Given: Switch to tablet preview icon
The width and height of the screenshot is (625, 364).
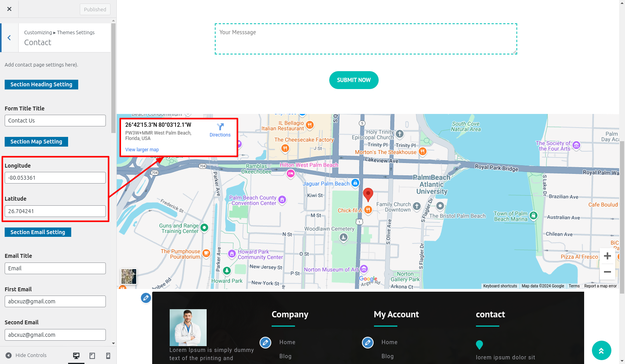Looking at the screenshot, I should pyautogui.click(x=92, y=355).
